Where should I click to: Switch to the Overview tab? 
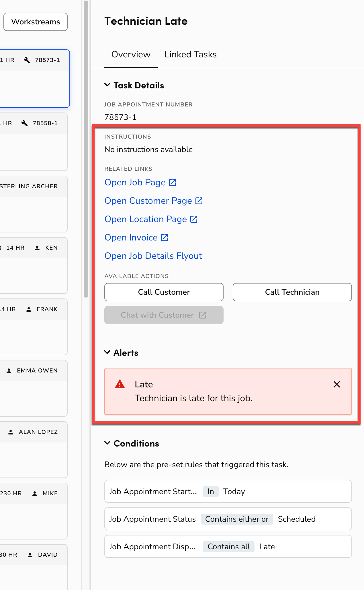click(x=131, y=55)
